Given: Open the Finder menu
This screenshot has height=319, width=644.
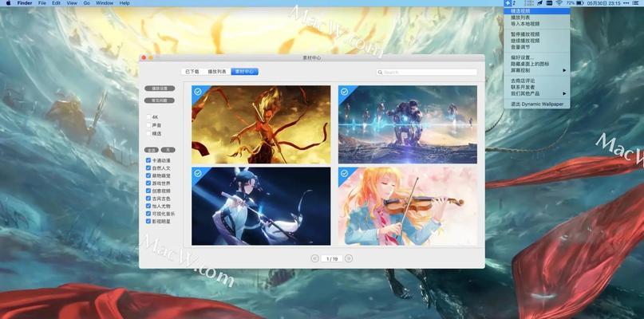Looking at the screenshot, I should [25, 3].
